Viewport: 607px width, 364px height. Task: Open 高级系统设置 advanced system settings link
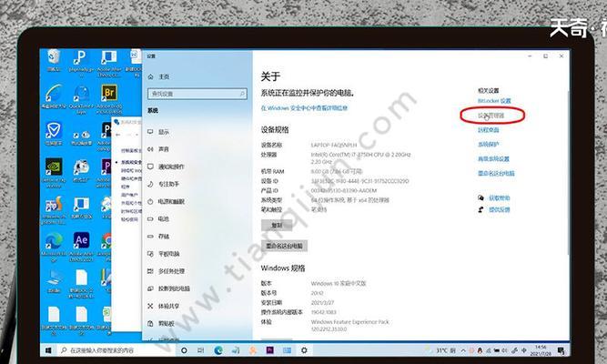pyautogui.click(x=493, y=158)
